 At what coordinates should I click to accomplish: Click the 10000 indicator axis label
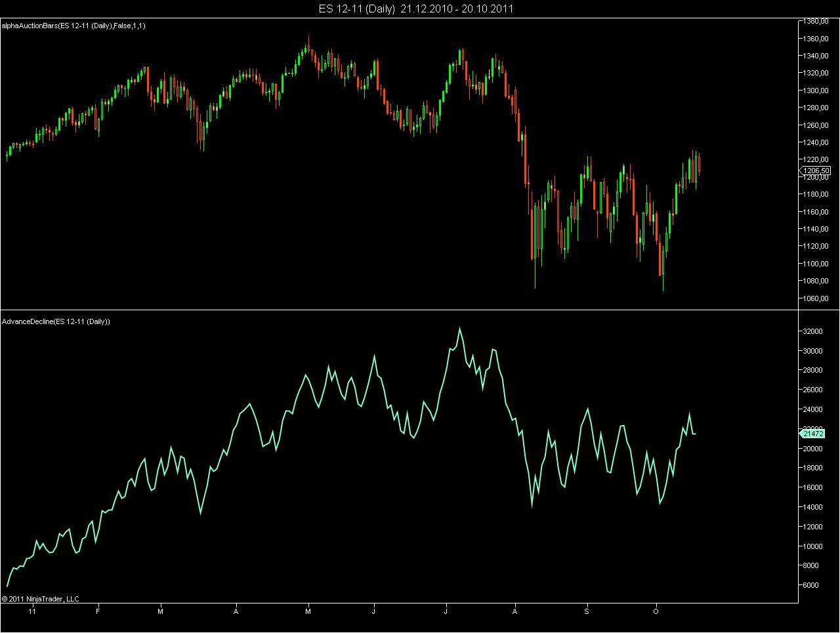(814, 546)
